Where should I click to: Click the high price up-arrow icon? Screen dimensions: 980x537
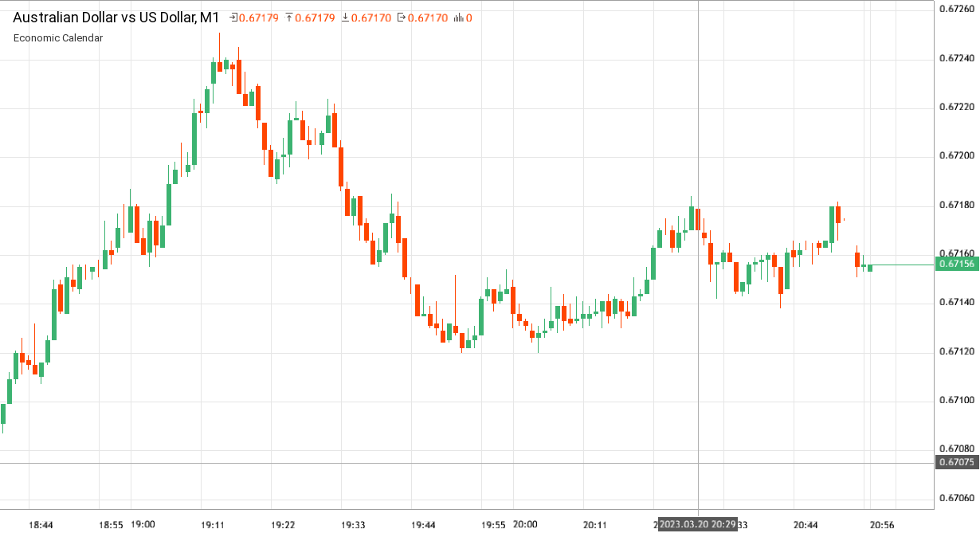pyautogui.click(x=289, y=18)
